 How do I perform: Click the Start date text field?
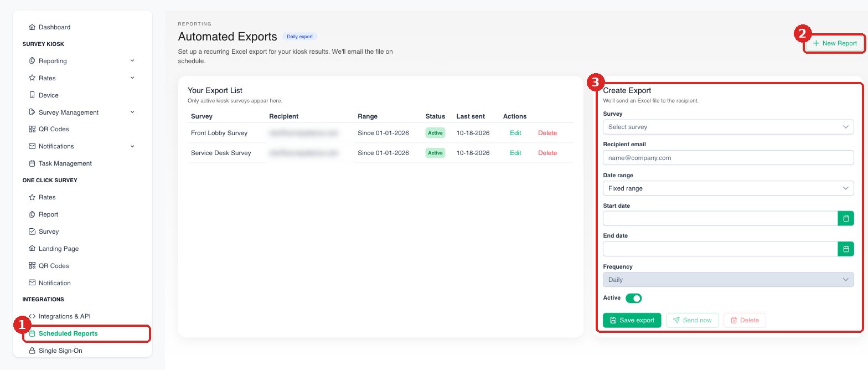[x=720, y=218]
